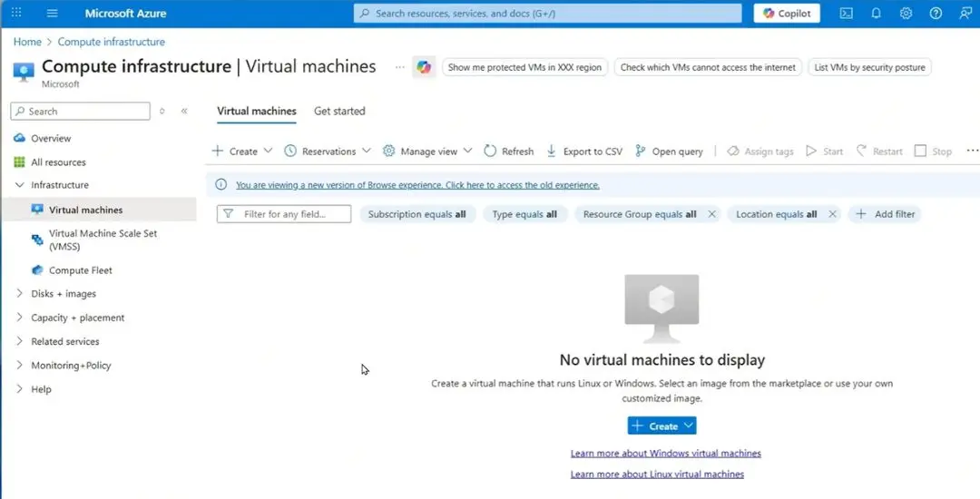Switch to the Get started tab
The width and height of the screenshot is (980, 499).
coord(339,112)
